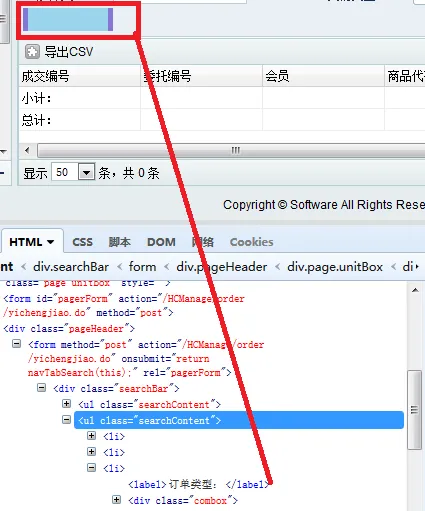Click the breadcrumb overflow arrow at right
This screenshot has width=425, height=511.
point(417,267)
